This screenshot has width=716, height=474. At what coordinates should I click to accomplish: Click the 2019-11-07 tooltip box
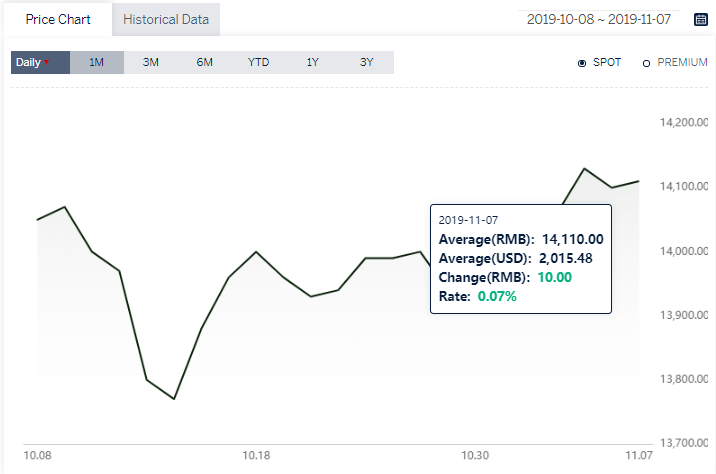[x=521, y=259]
